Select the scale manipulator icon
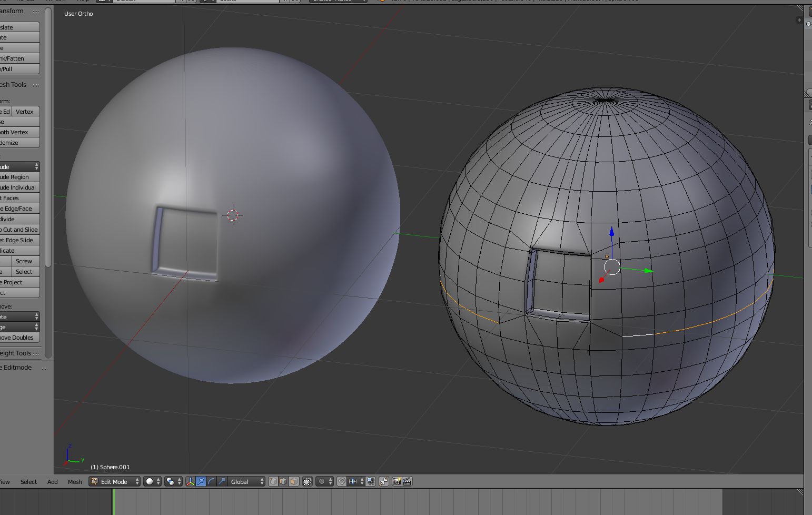 coord(222,481)
